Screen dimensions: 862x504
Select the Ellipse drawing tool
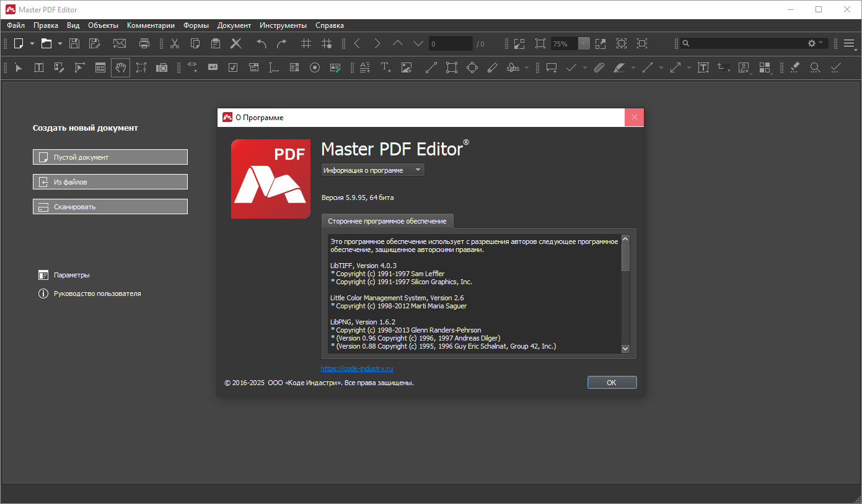[x=472, y=67]
